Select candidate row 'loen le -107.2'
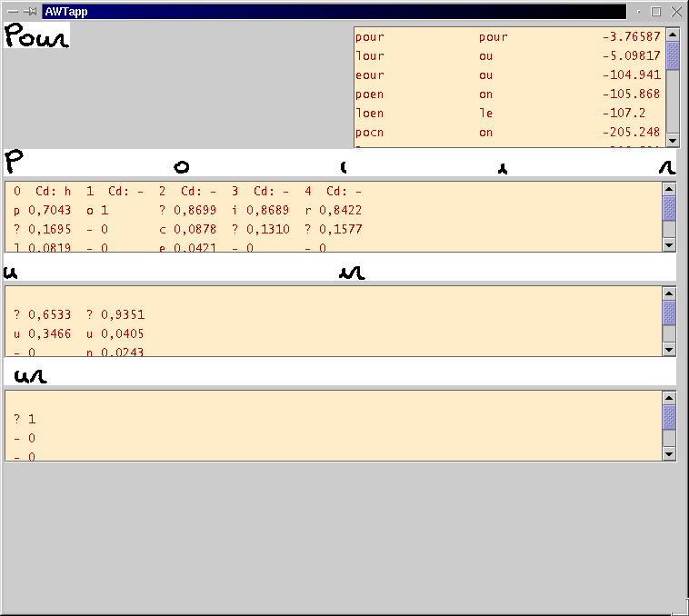The image size is (689, 616). pyautogui.click(x=508, y=114)
